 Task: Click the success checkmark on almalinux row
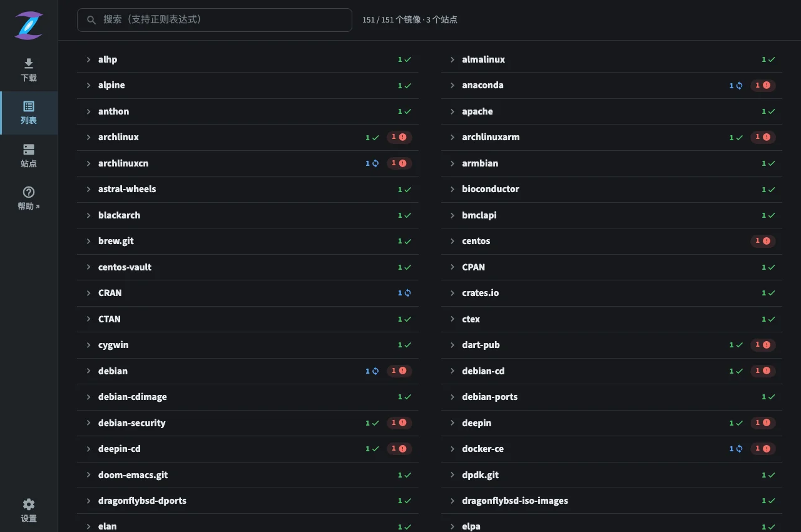point(771,59)
